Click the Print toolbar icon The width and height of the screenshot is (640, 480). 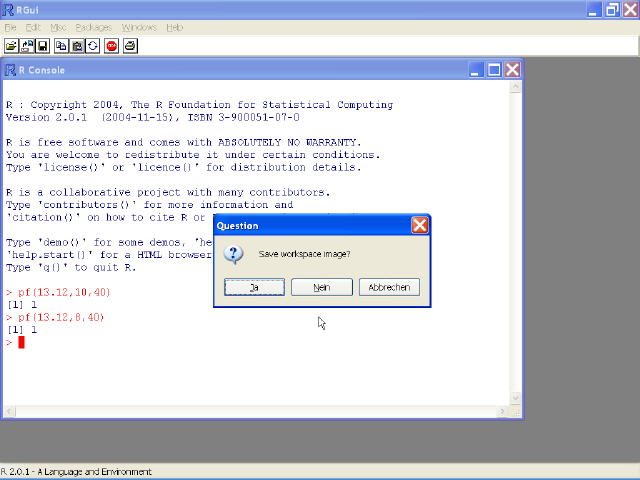pyautogui.click(x=130, y=46)
